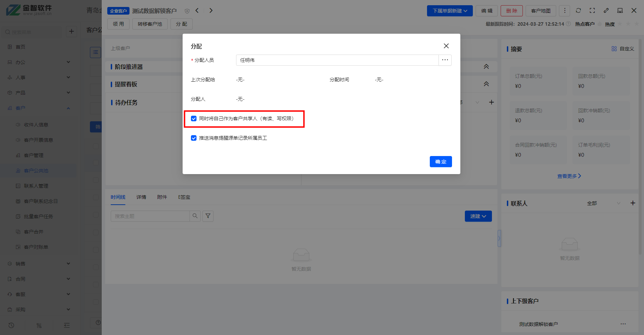
Task: Click the timeline filter funnel icon
Action: coord(208,216)
